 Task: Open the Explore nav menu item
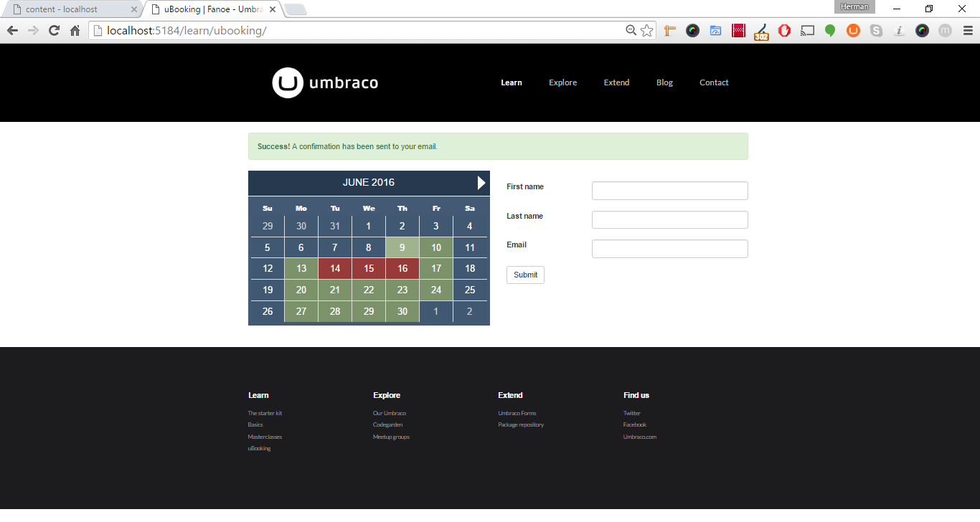(563, 82)
